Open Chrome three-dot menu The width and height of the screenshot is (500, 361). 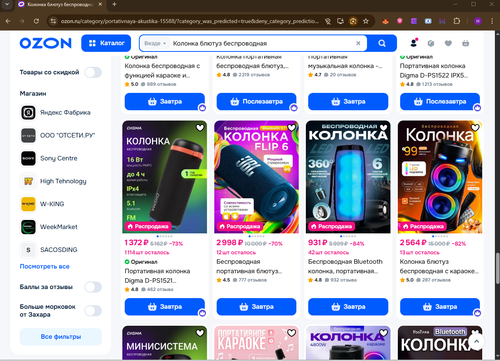(492, 21)
